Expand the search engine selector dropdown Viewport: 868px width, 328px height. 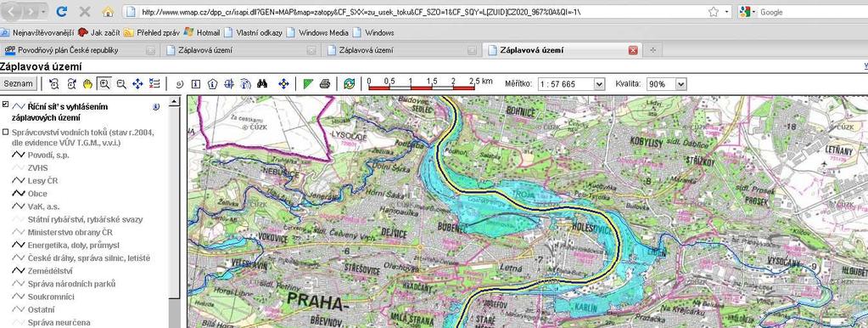(x=748, y=12)
